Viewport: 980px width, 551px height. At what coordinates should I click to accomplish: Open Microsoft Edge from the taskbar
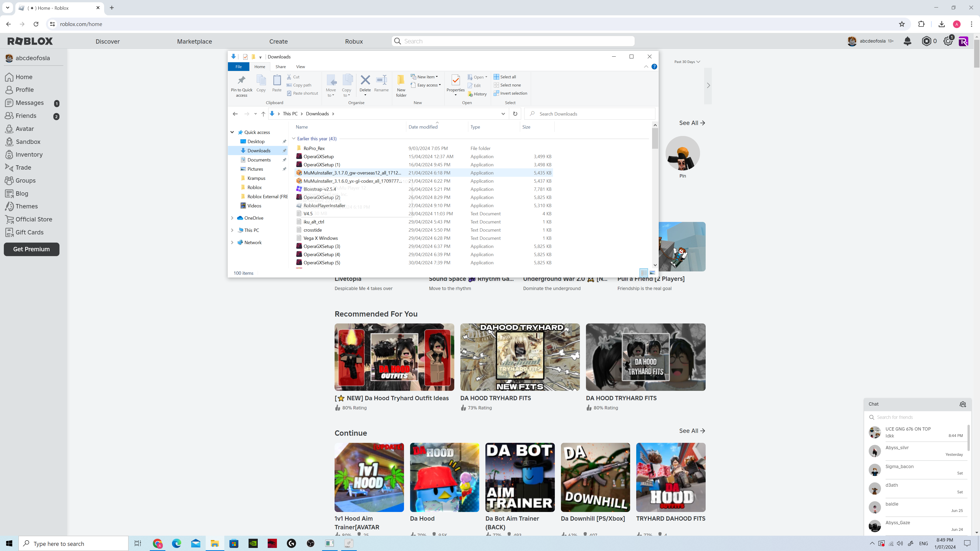pyautogui.click(x=177, y=543)
